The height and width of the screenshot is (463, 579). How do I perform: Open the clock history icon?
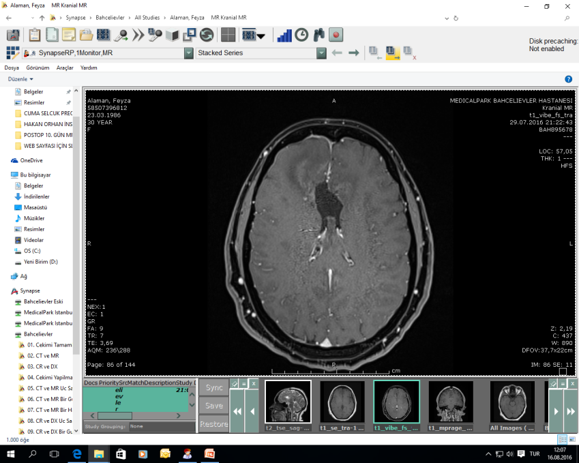coord(301,35)
